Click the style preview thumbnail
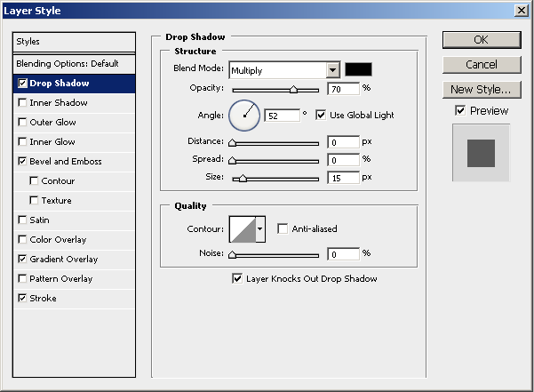The image size is (534, 392). point(481,152)
